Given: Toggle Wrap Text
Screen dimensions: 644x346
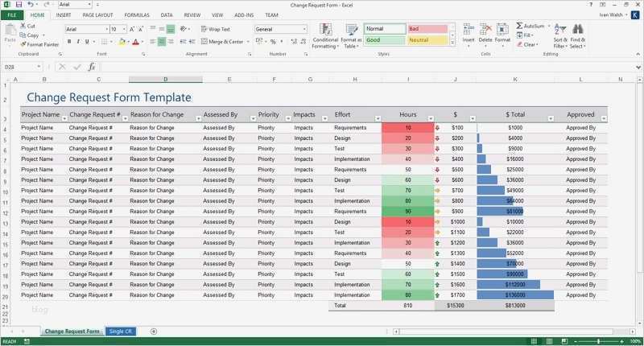Looking at the screenshot, I should [215, 29].
